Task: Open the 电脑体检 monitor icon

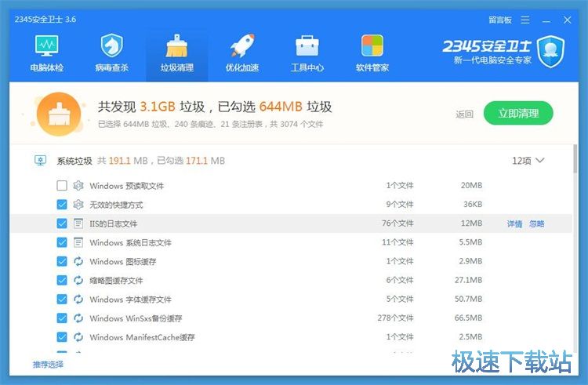Action: pyautogui.click(x=46, y=45)
